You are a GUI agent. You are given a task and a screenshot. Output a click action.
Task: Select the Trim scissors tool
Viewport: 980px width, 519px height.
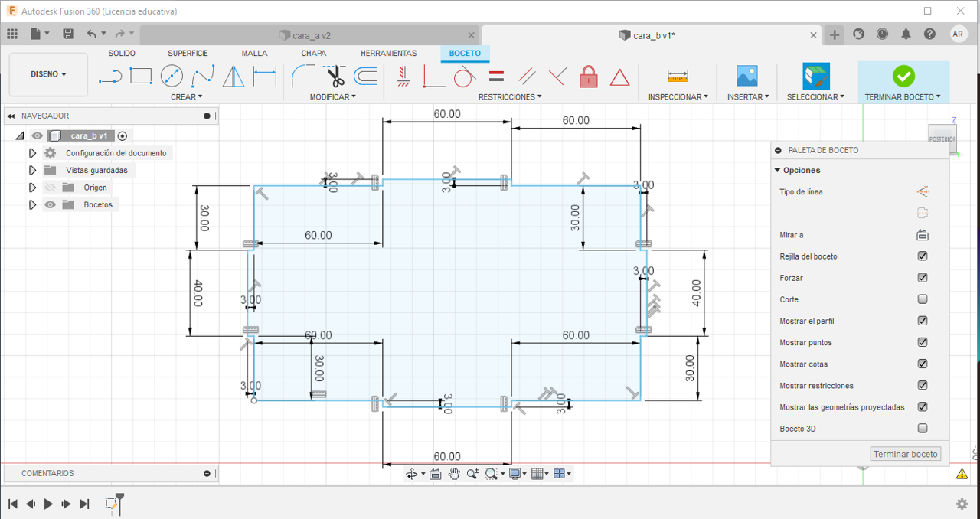(x=335, y=76)
